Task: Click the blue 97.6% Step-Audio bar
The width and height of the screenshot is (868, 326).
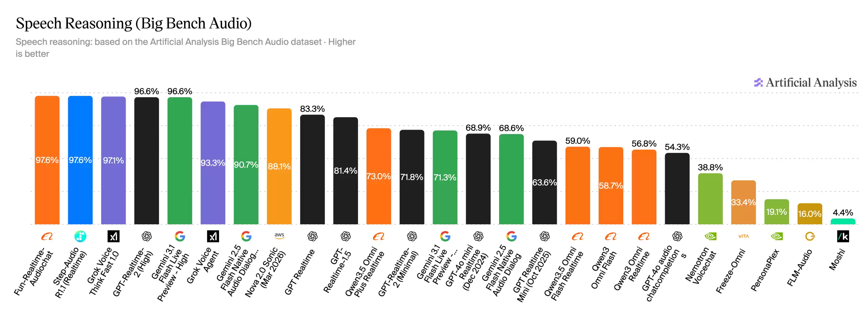Action: 80,160
